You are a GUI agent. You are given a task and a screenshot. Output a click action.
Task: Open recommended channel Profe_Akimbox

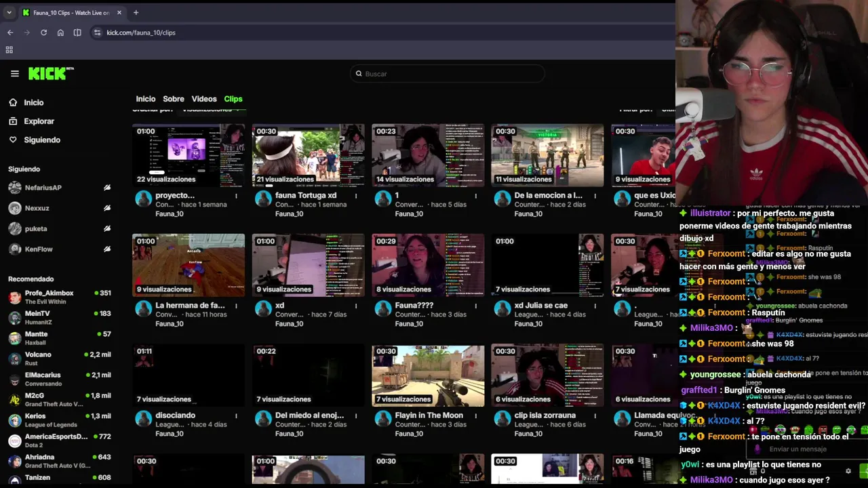click(60, 297)
